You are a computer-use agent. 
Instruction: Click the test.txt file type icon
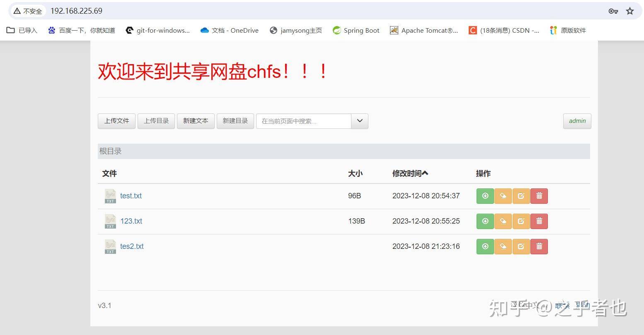[x=110, y=196]
